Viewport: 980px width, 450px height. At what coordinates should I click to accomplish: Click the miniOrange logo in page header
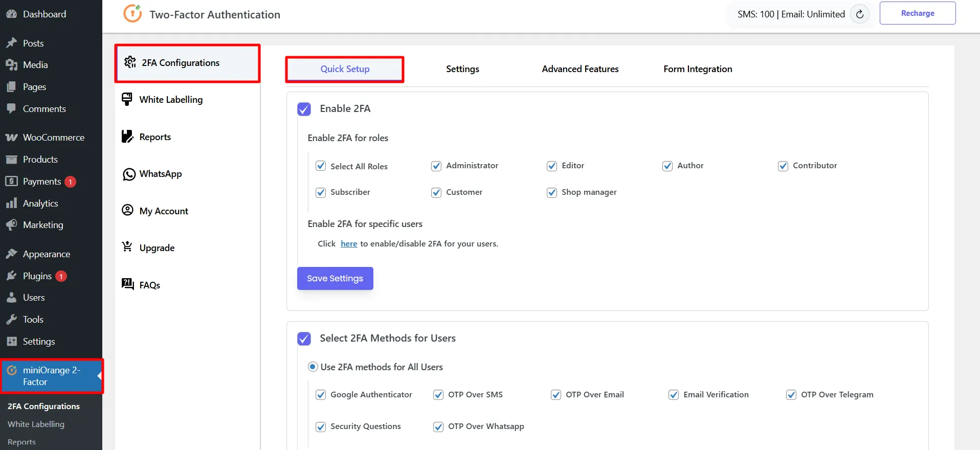point(132,13)
